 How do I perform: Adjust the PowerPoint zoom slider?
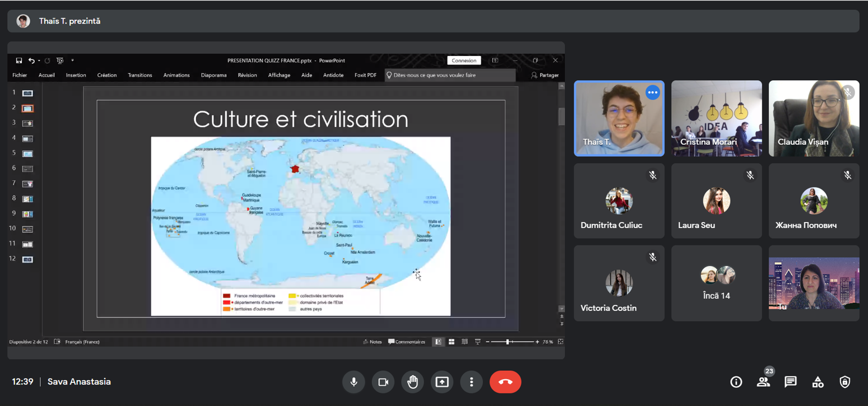pyautogui.click(x=508, y=342)
